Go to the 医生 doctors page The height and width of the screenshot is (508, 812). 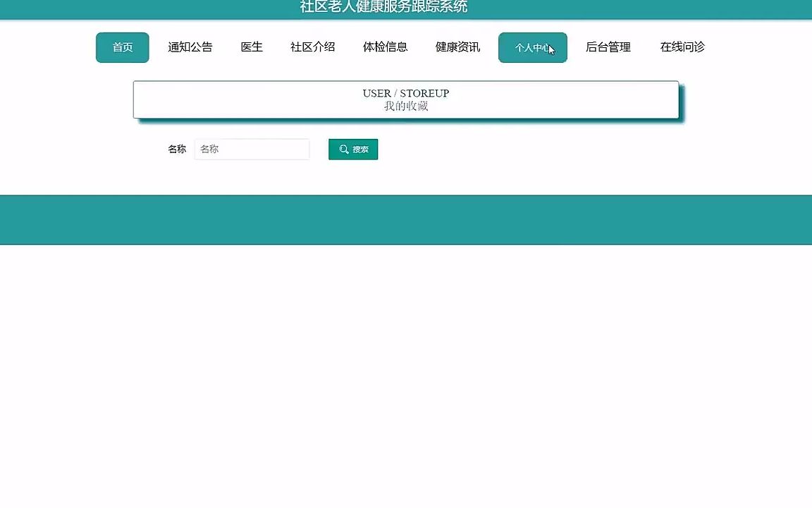pyautogui.click(x=252, y=47)
